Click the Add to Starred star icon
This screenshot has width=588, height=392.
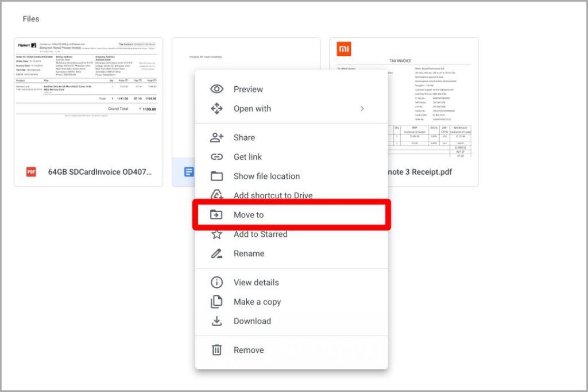(x=216, y=235)
